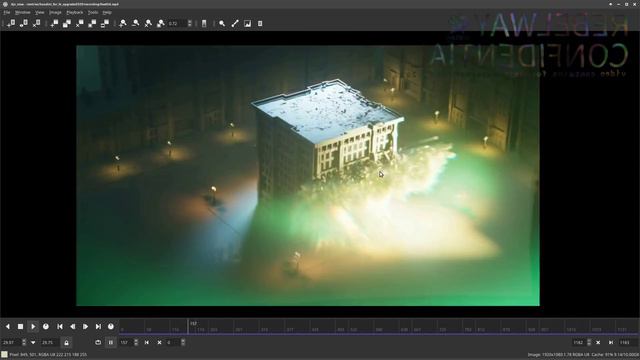Click the fit view magnifier icon

[x=161, y=23]
